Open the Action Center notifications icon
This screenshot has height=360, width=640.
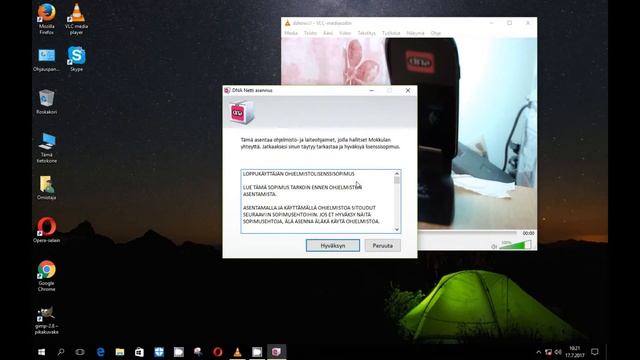tap(594, 352)
